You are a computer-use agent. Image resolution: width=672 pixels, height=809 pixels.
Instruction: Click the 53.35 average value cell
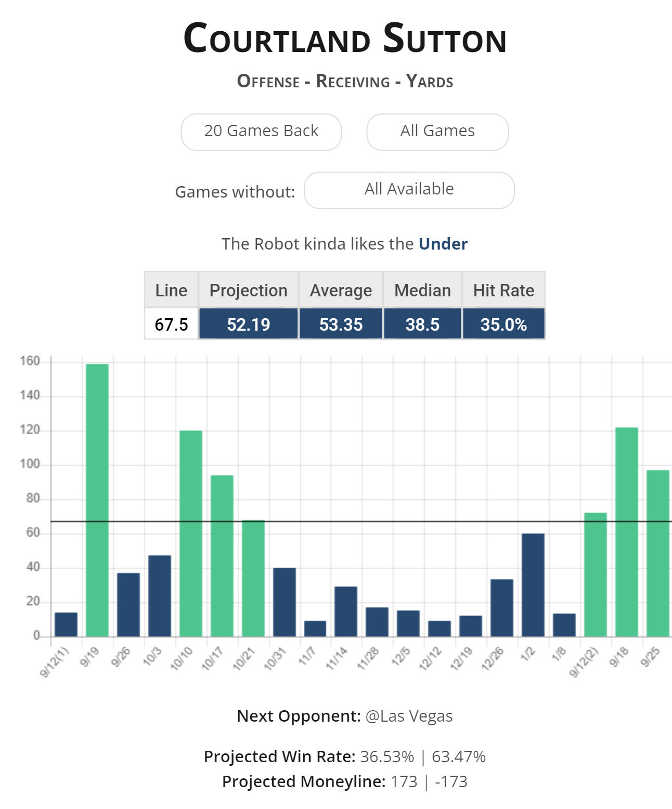pyautogui.click(x=341, y=324)
